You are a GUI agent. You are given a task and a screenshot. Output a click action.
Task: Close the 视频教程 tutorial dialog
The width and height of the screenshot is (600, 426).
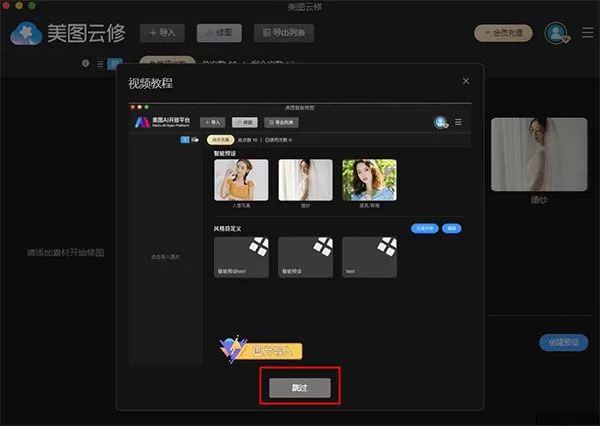click(x=466, y=81)
